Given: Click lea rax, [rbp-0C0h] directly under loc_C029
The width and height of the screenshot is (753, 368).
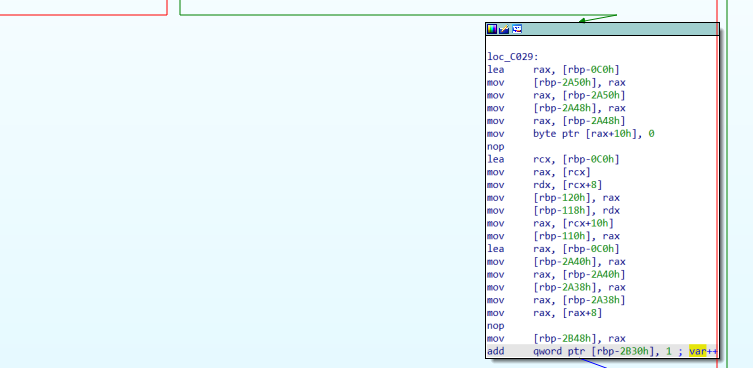Looking at the screenshot, I should coord(553,70).
